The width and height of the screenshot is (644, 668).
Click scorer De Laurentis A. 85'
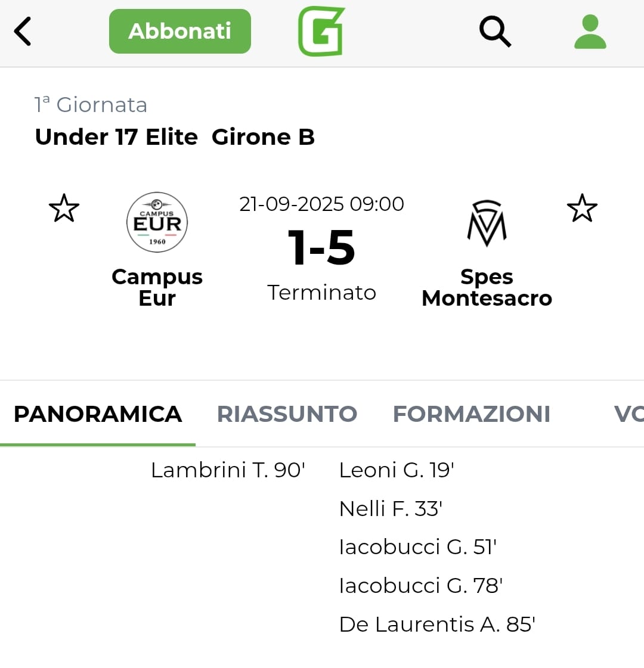pyautogui.click(x=437, y=624)
